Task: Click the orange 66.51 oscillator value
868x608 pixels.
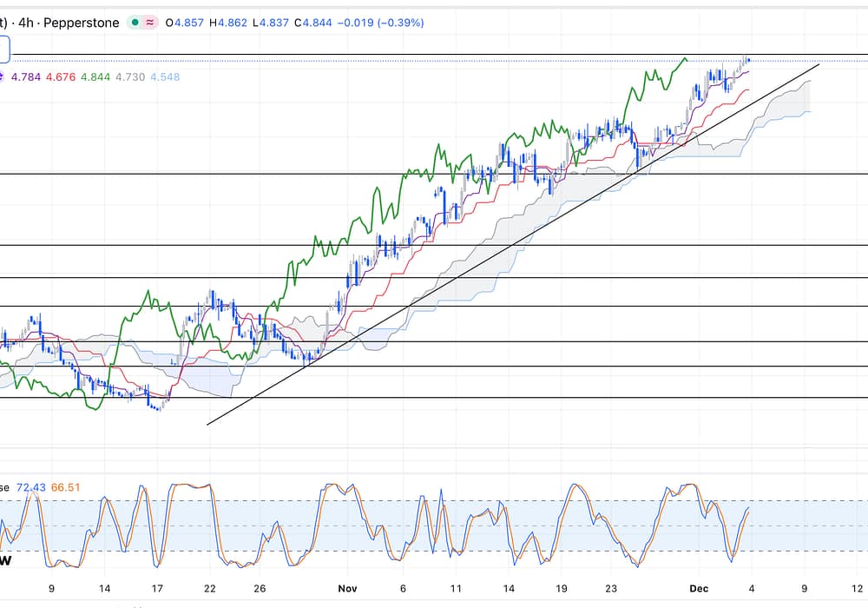Action: (x=65, y=487)
